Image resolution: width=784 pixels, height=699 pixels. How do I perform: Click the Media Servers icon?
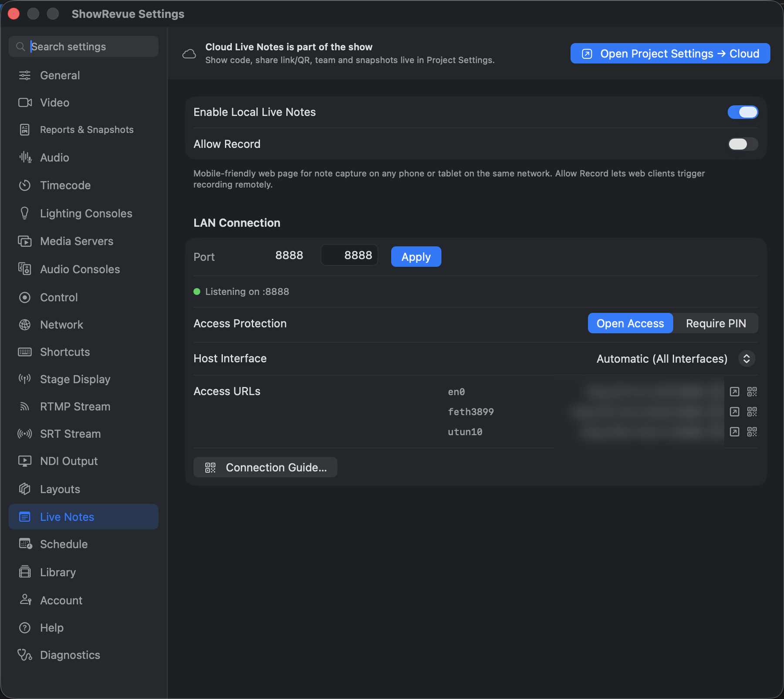coord(25,241)
